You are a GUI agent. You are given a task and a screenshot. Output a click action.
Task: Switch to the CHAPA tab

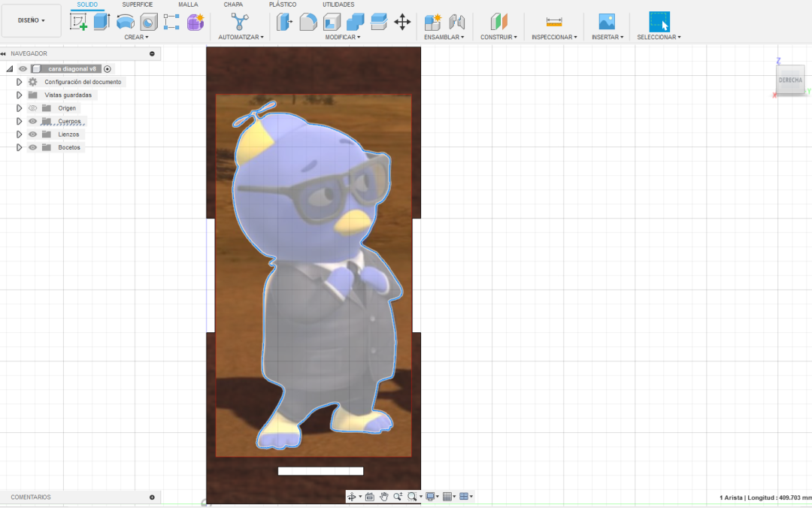233,5
